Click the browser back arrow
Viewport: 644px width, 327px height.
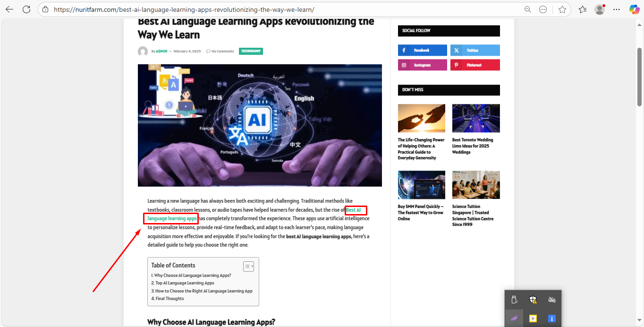click(9, 9)
